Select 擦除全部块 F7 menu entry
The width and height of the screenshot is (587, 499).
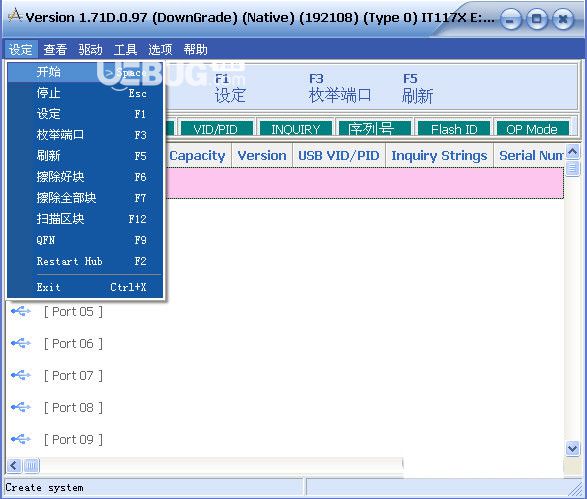pos(85,198)
